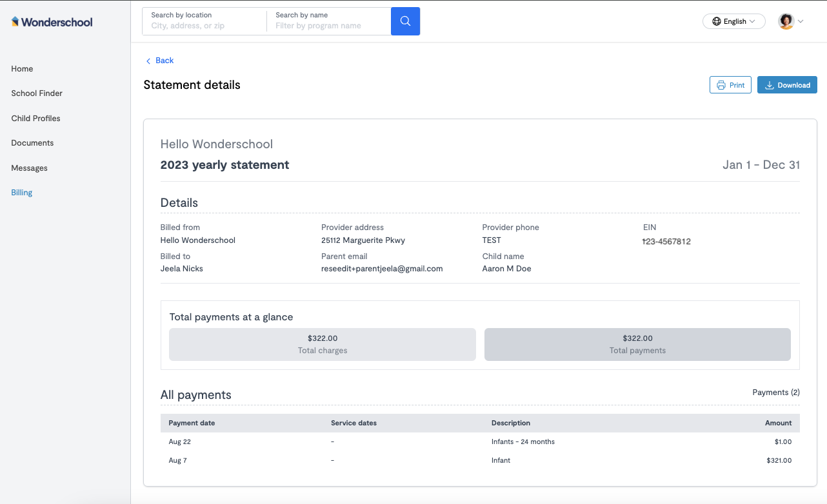Viewport: 827px width, 504px height.
Task: Click the Amount column header
Action: pos(779,423)
